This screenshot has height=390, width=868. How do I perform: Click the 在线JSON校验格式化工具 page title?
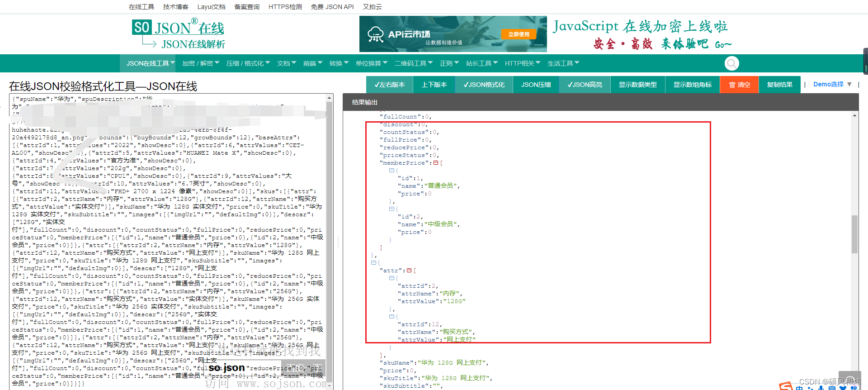103,86
